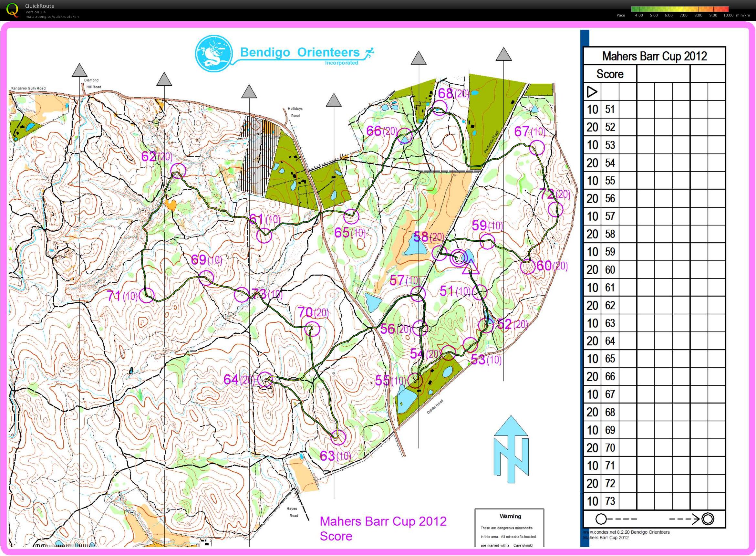Screen dimensions: 756x556
Task: Select the Score label under the map title
Action: (x=336, y=536)
